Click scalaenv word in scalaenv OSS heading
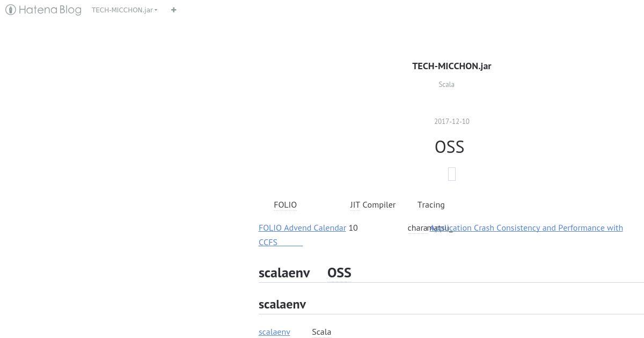Image resolution: width=644 pixels, height=338 pixels. tap(284, 273)
